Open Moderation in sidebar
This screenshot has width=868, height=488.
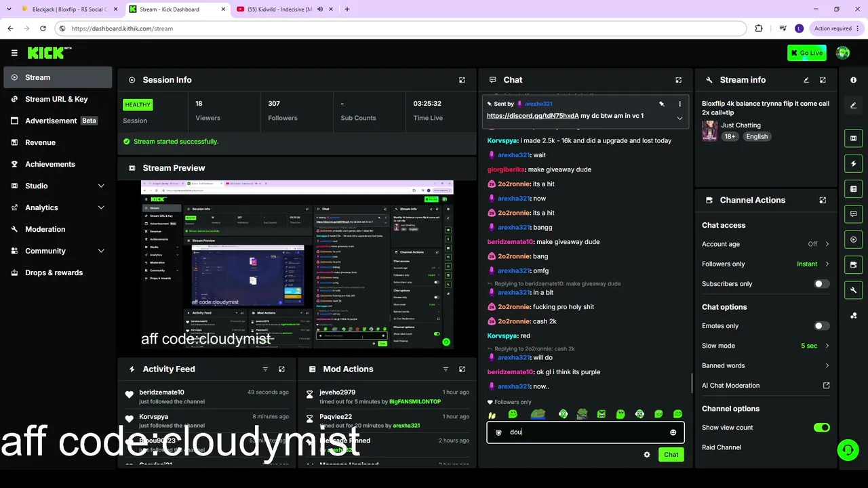[58, 229]
